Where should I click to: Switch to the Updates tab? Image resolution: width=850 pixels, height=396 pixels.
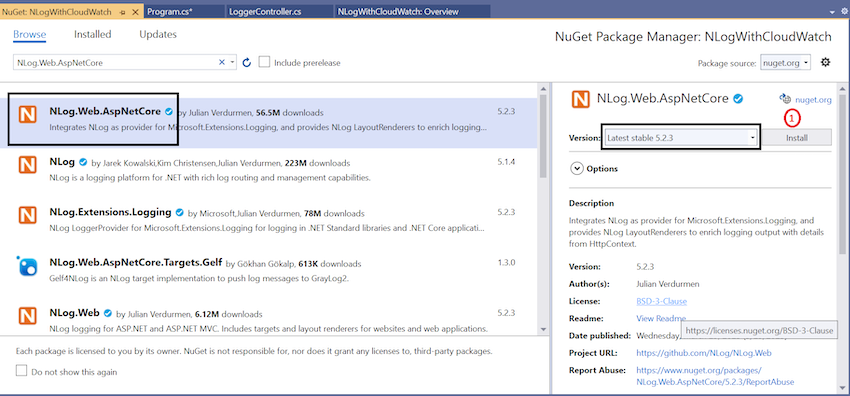point(158,35)
